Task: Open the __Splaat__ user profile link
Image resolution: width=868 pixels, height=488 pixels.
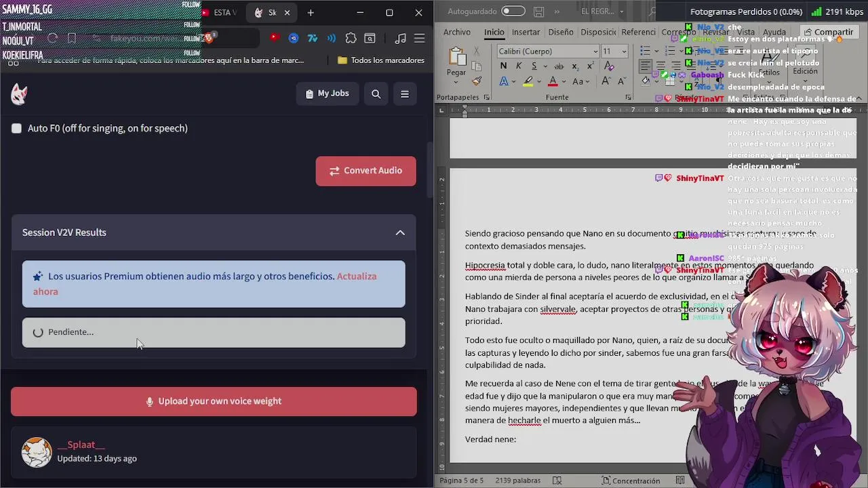Action: (x=81, y=445)
